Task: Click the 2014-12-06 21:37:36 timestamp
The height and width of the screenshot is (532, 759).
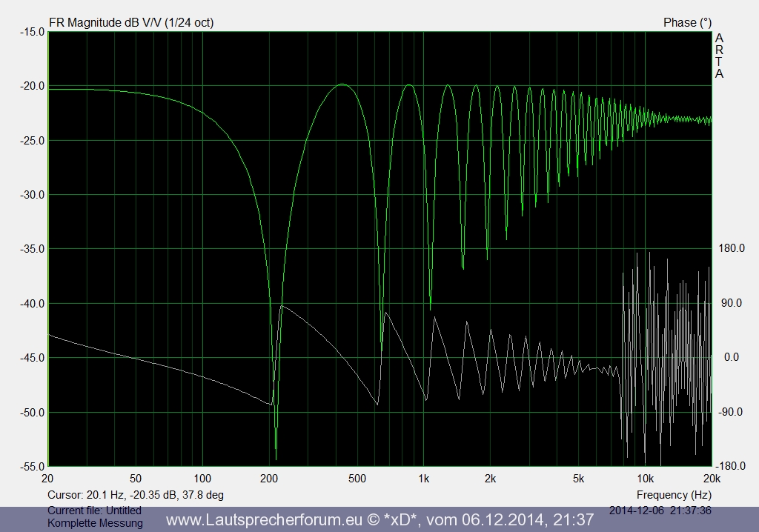Action: pos(660,511)
